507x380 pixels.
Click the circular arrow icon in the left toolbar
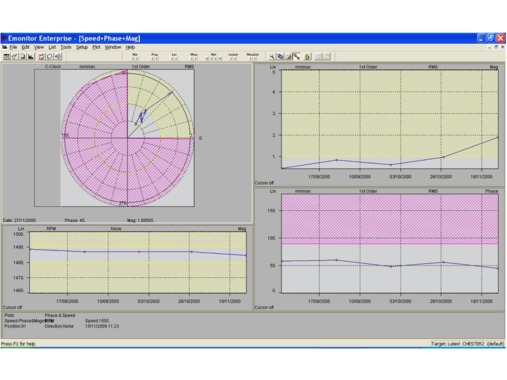pos(50,57)
